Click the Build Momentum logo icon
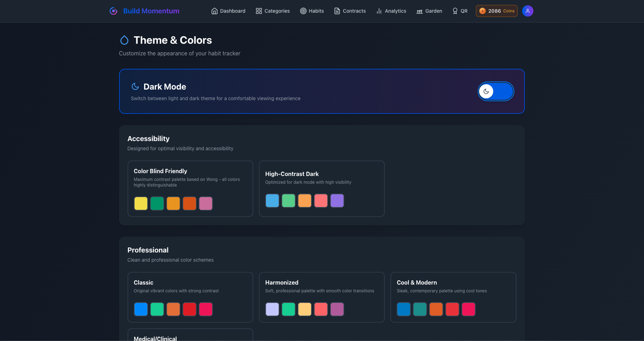The image size is (644, 341). point(113,11)
